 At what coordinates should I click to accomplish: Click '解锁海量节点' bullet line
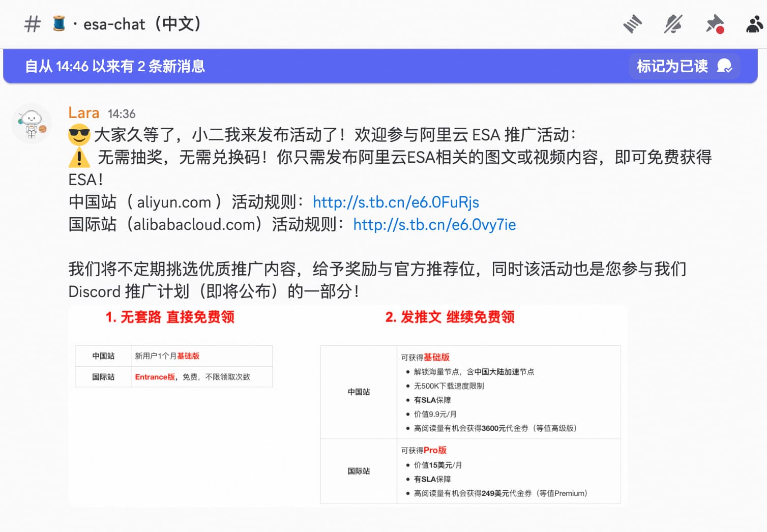(x=474, y=372)
